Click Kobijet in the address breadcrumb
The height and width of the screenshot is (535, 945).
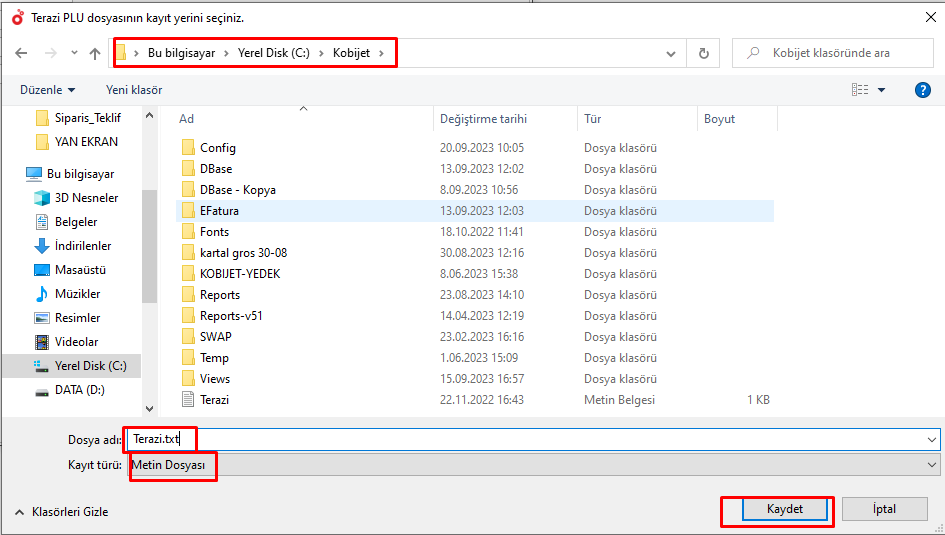click(x=351, y=53)
